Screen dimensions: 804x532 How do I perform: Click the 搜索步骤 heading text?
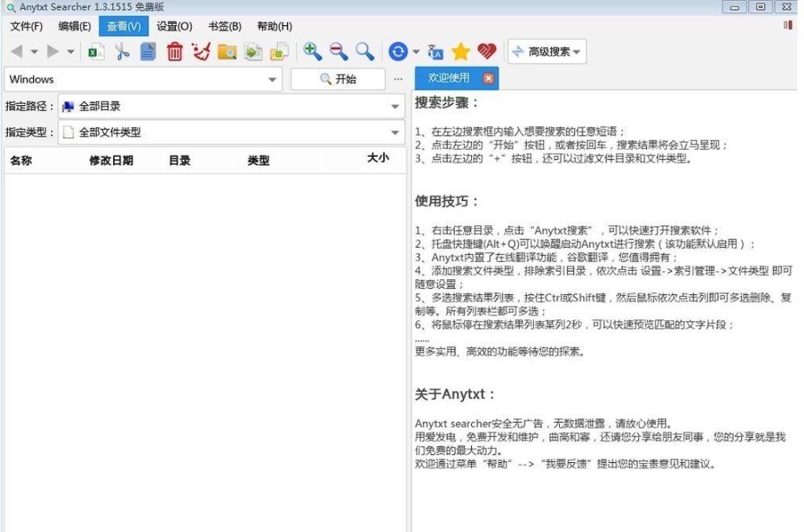coord(446,103)
